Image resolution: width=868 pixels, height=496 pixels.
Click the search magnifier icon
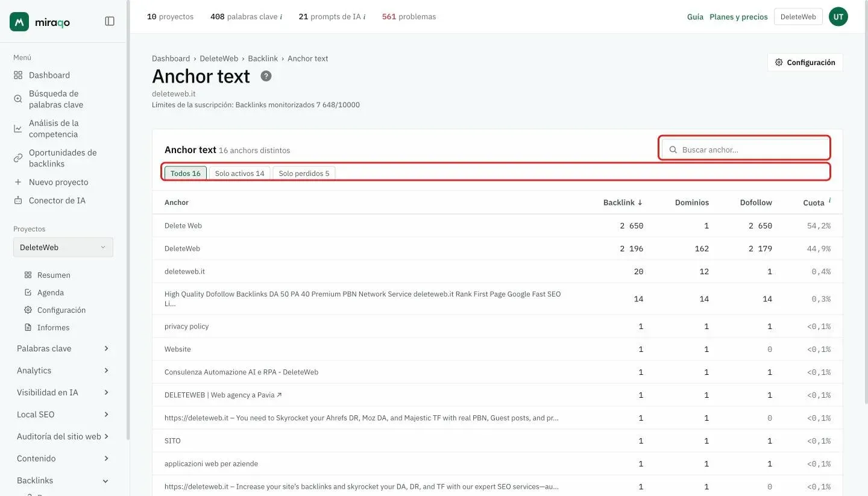click(673, 149)
